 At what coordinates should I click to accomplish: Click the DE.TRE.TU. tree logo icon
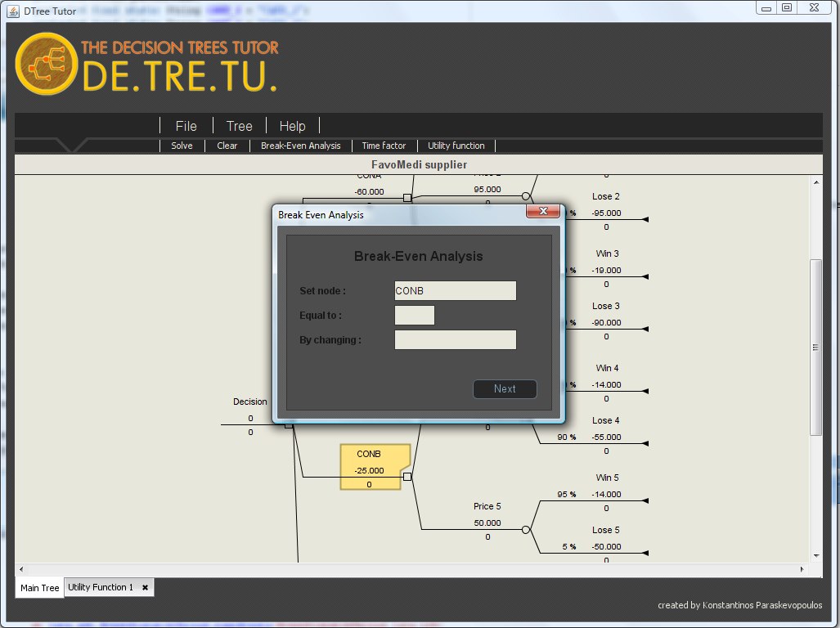tap(45, 63)
